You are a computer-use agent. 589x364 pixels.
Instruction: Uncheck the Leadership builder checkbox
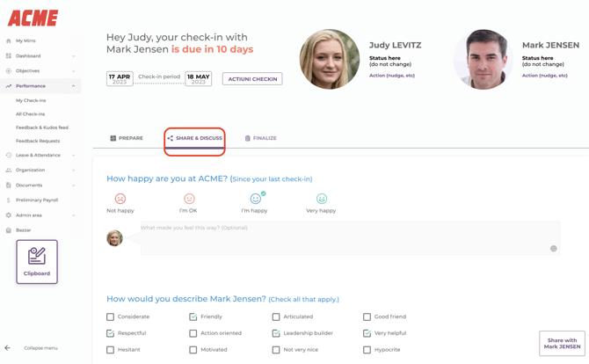click(276, 333)
